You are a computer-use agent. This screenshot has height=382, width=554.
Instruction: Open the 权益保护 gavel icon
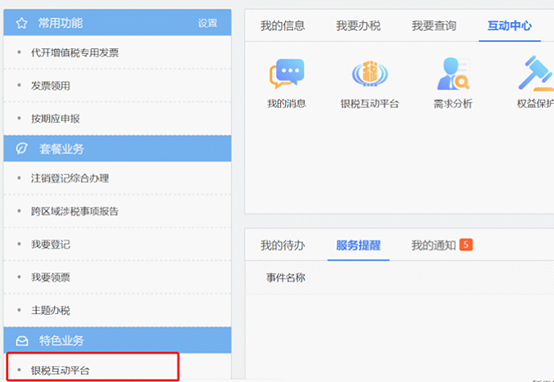coord(536,74)
